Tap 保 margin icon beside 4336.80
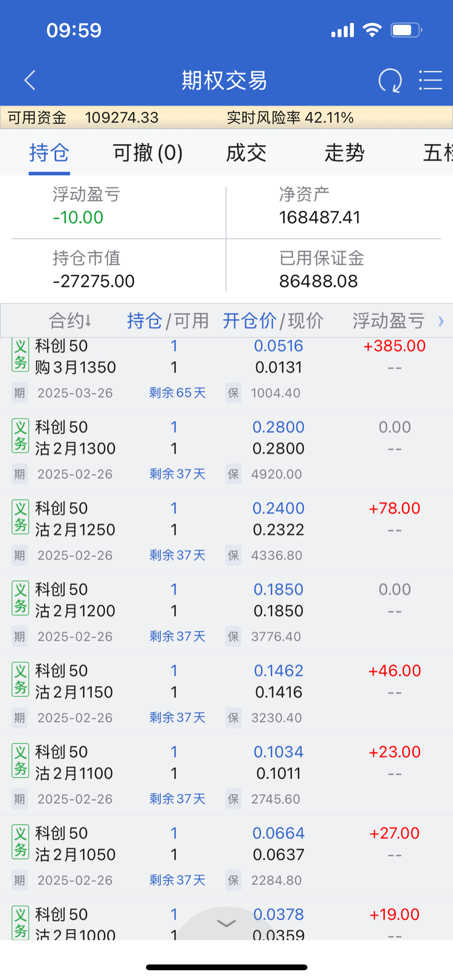 point(233,555)
